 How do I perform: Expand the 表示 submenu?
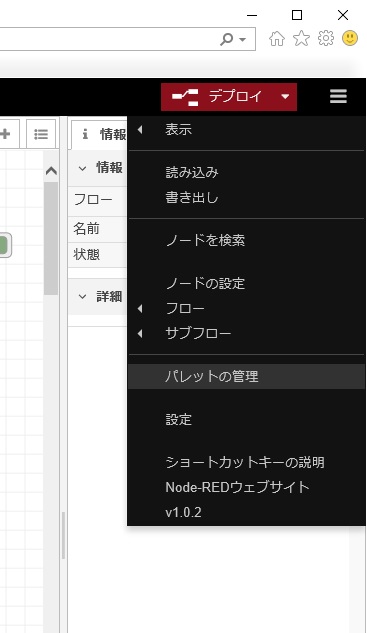pyautogui.click(x=246, y=130)
